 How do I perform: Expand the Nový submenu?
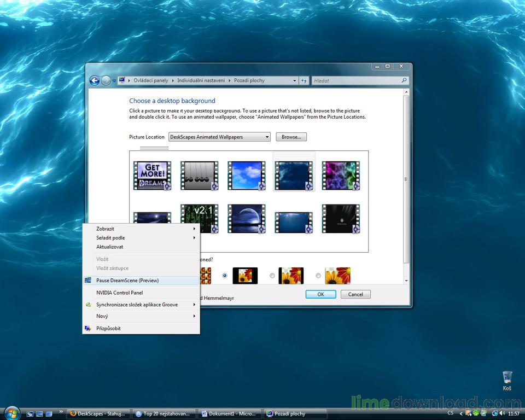pyautogui.click(x=141, y=316)
